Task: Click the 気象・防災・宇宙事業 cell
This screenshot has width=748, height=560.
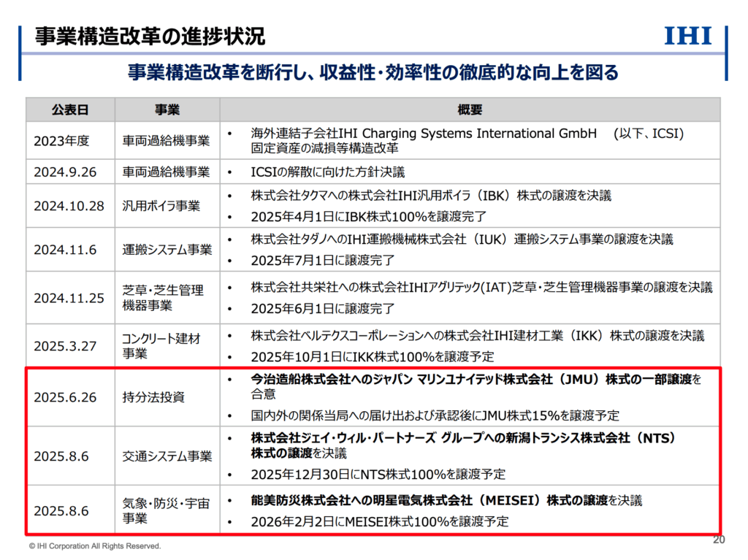Action: pyautogui.click(x=166, y=510)
